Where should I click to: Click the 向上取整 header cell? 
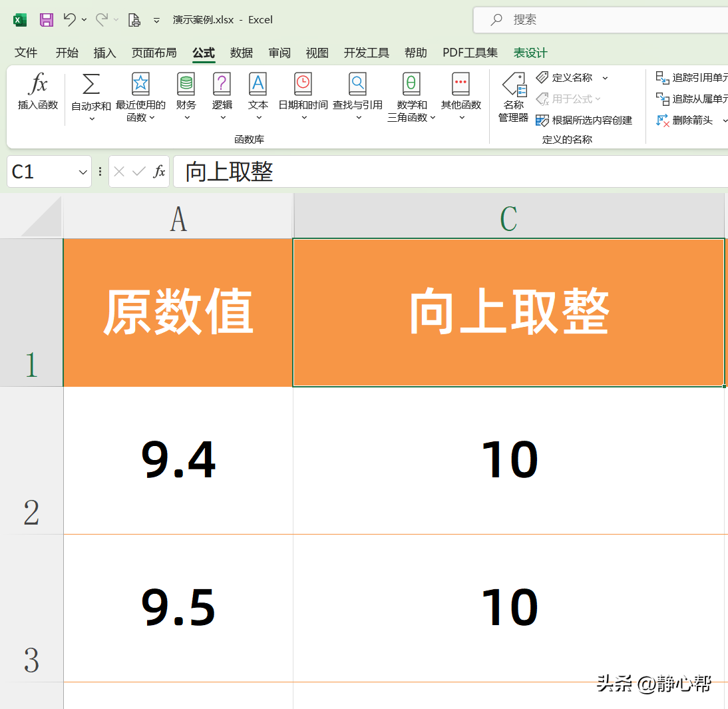[x=509, y=313]
